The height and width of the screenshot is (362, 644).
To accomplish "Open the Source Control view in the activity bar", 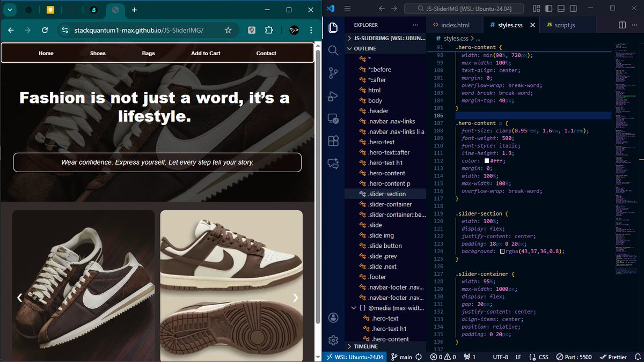I will [333, 73].
